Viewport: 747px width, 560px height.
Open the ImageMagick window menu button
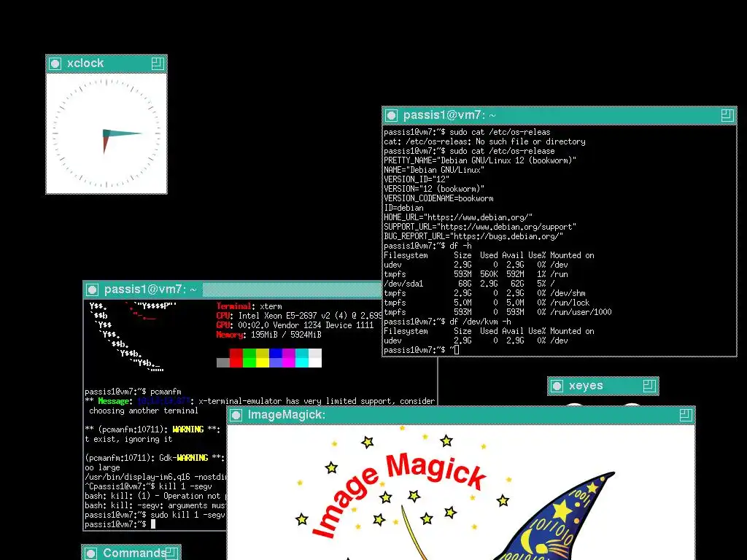click(236, 415)
